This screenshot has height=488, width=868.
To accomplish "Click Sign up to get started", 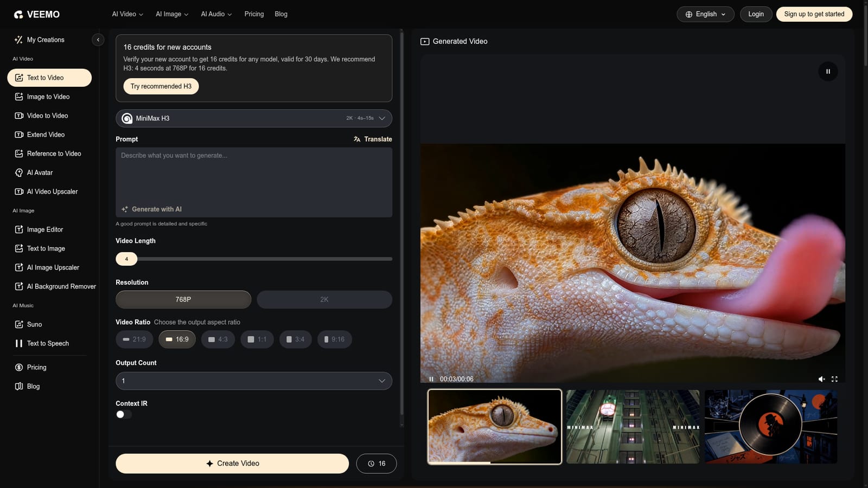I will 814,14.
